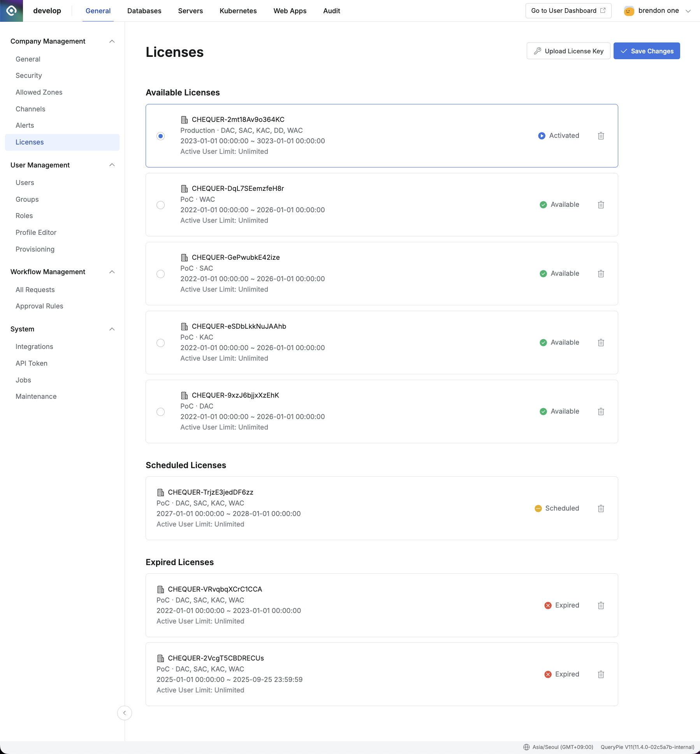700x754 pixels.
Task: Delete expired license CHEQUER-VRvqbqXCrC1CCA
Action: [601, 606]
